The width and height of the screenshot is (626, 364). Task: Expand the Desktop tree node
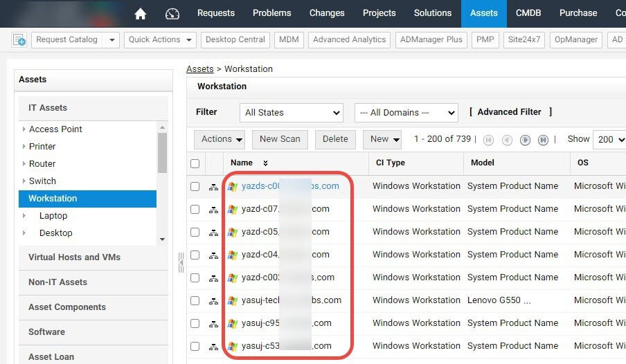[24, 233]
